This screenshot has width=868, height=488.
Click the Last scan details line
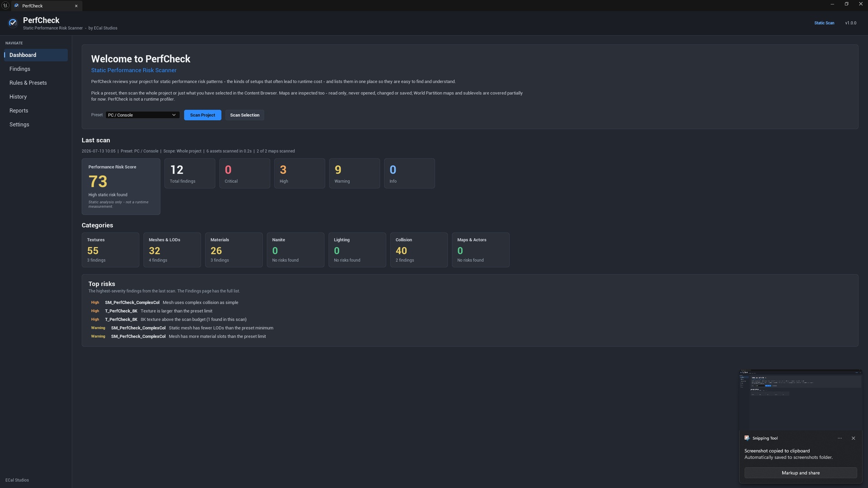[188, 151]
